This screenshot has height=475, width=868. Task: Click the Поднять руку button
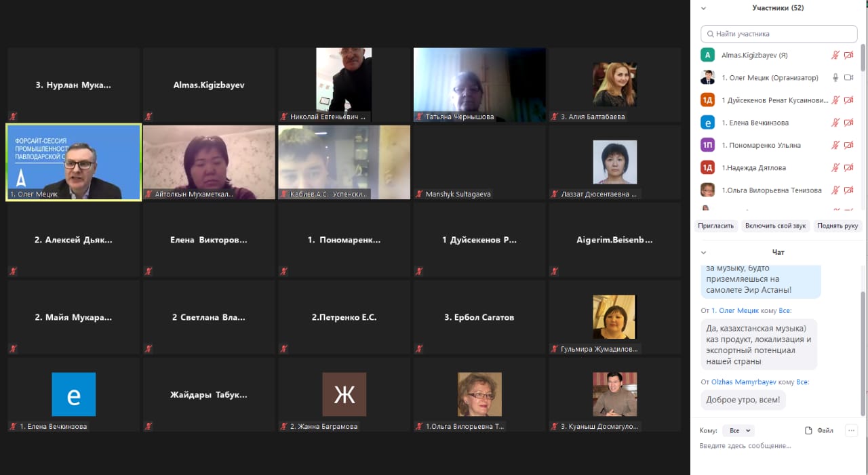(x=837, y=226)
